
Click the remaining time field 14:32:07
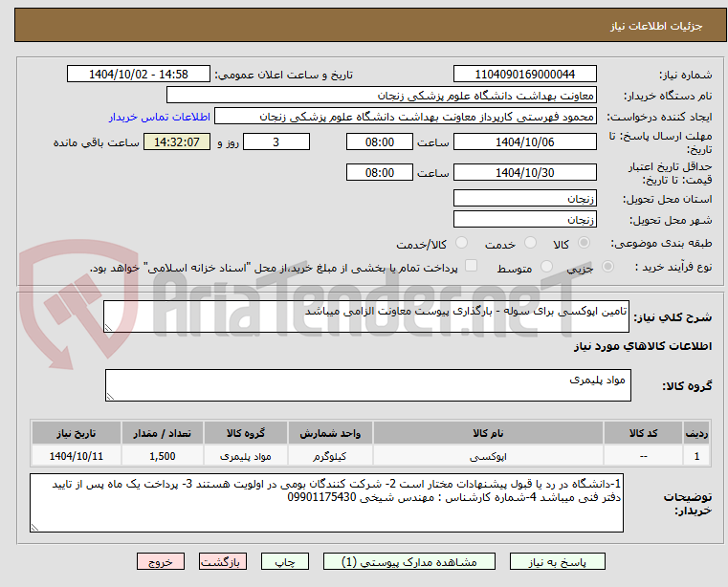coord(177,142)
